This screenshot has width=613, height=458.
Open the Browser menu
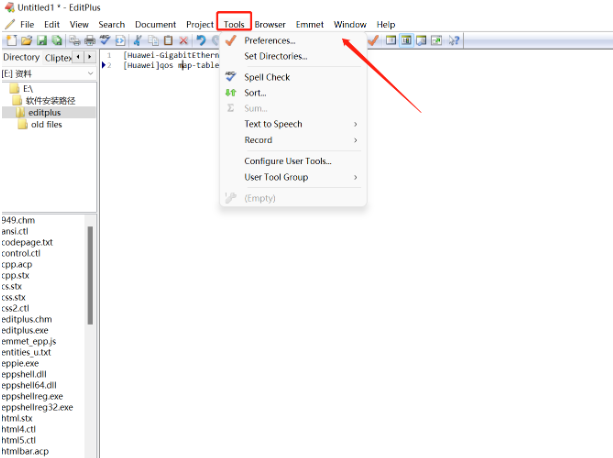[270, 24]
